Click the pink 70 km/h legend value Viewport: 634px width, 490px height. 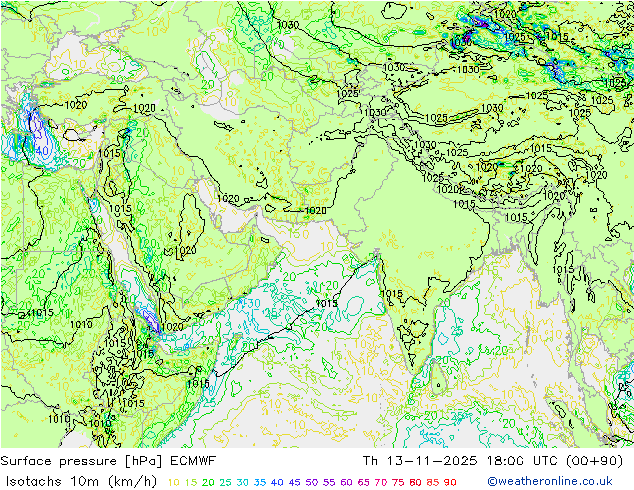380,482
